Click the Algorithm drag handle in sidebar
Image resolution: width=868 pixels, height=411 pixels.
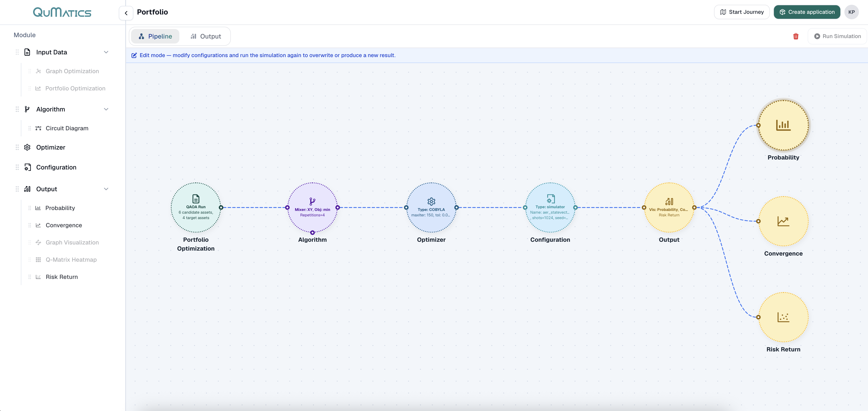click(x=17, y=109)
